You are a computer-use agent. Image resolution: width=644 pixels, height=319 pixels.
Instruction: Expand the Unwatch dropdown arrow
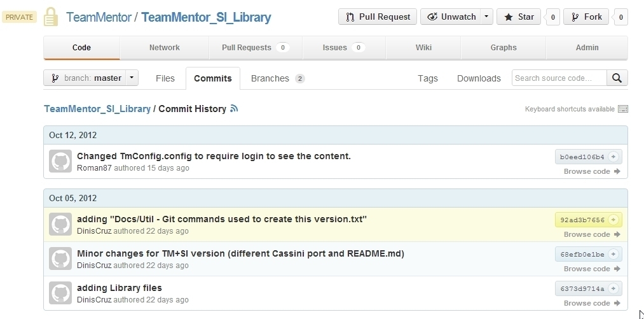click(x=486, y=17)
